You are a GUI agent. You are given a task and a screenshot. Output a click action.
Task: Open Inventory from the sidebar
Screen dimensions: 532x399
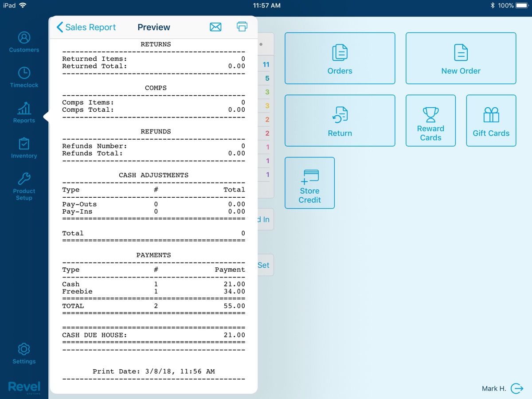coord(24,148)
